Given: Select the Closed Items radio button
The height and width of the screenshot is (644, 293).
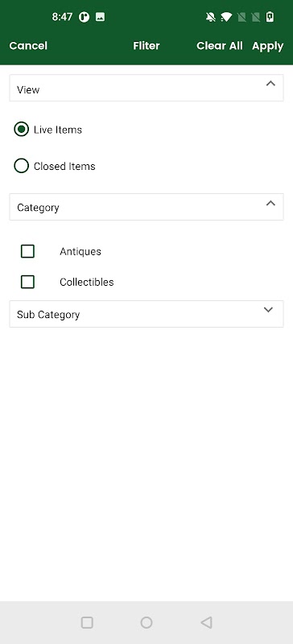Looking at the screenshot, I should [x=22, y=166].
